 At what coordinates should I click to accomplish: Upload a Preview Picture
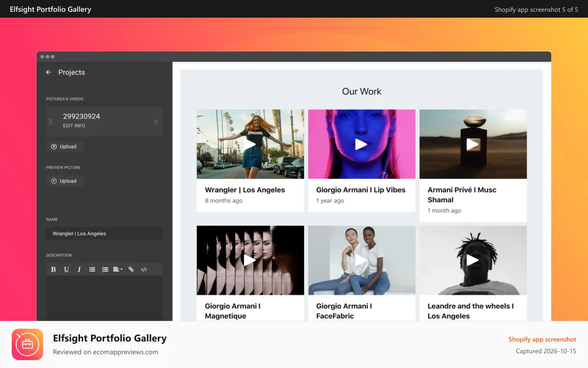(x=64, y=181)
